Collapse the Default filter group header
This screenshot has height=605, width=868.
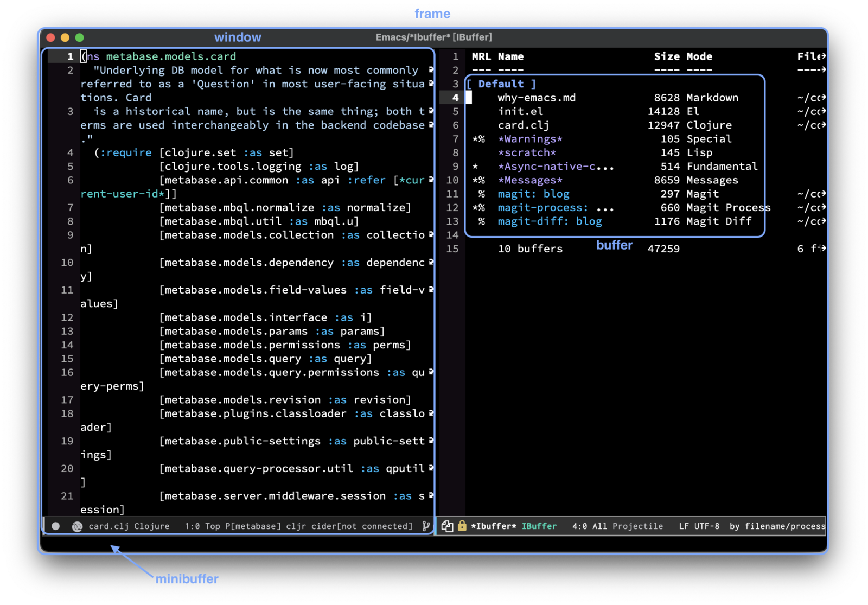(501, 84)
